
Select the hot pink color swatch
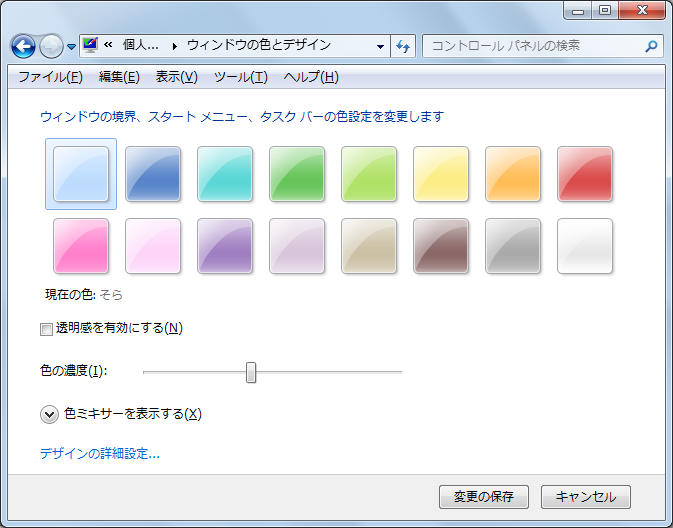[x=81, y=246]
